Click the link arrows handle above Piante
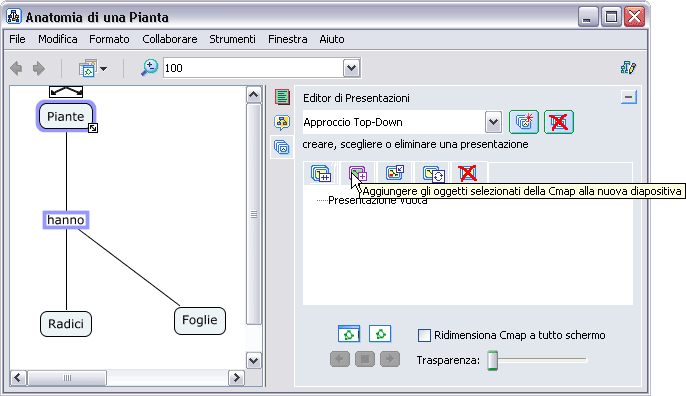 pyautogui.click(x=66, y=91)
